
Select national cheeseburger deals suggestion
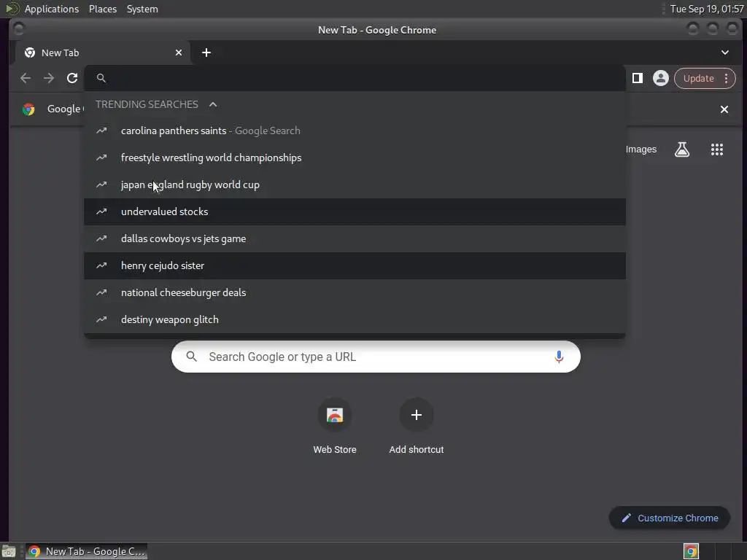[x=355, y=292]
